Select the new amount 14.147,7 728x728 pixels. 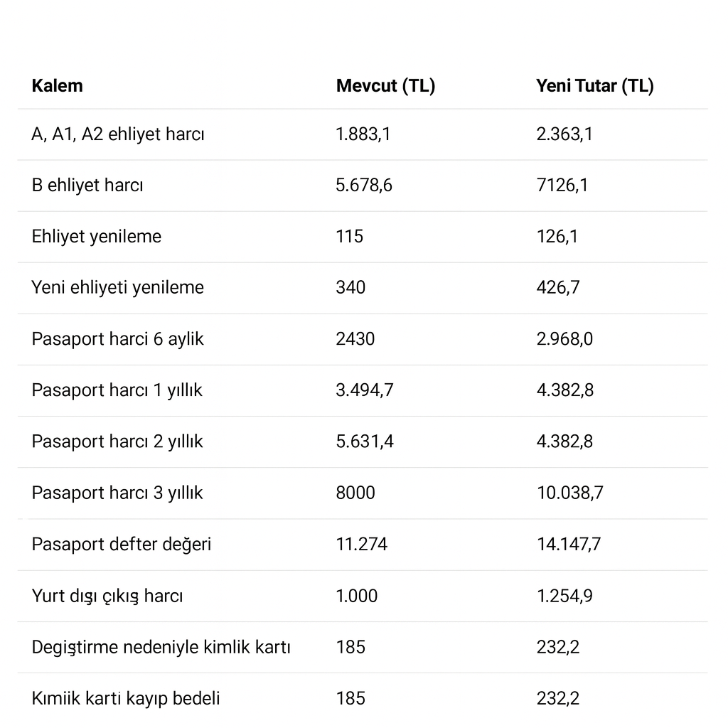click(569, 545)
